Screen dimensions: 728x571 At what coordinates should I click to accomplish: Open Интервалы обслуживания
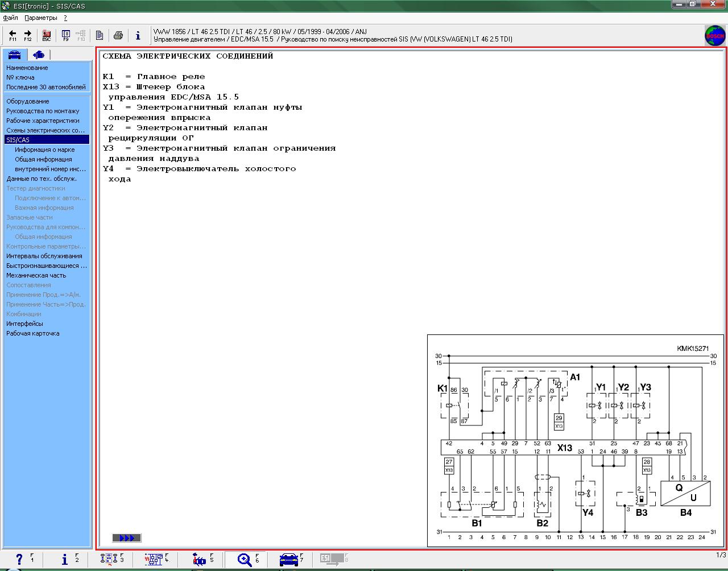44,256
